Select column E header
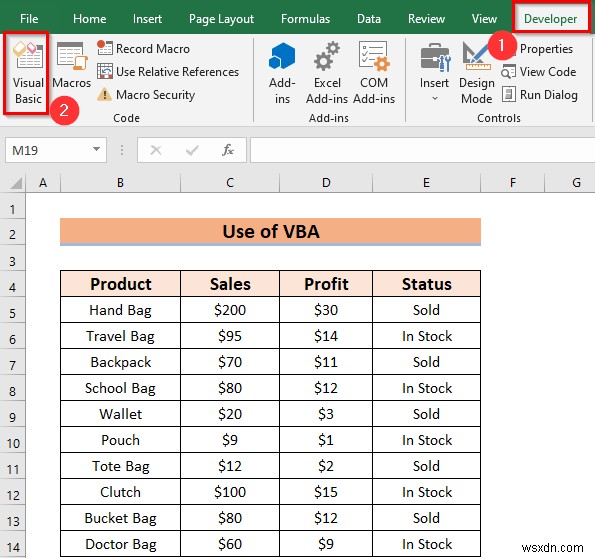 426,183
